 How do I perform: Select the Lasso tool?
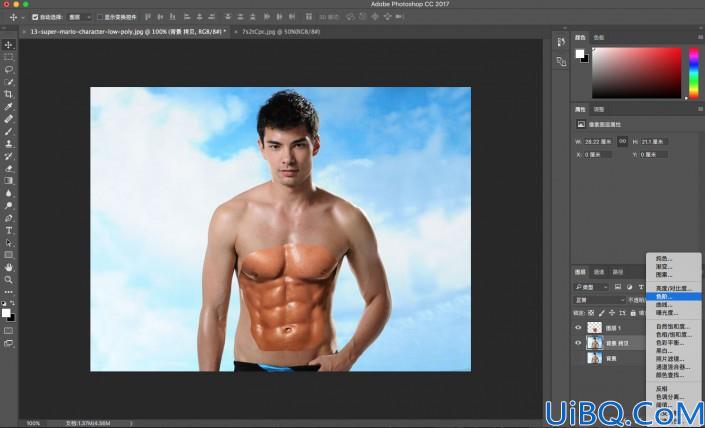coord(8,69)
